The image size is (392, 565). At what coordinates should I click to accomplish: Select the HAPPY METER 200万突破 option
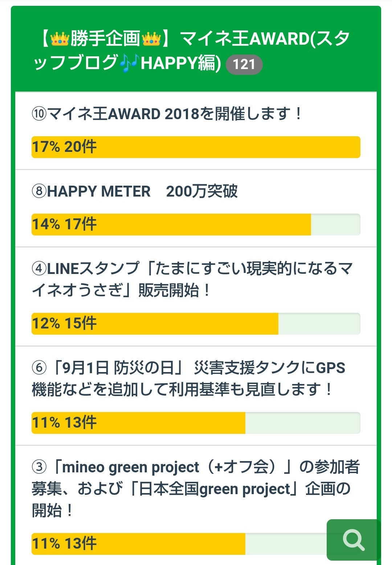pyautogui.click(x=142, y=191)
